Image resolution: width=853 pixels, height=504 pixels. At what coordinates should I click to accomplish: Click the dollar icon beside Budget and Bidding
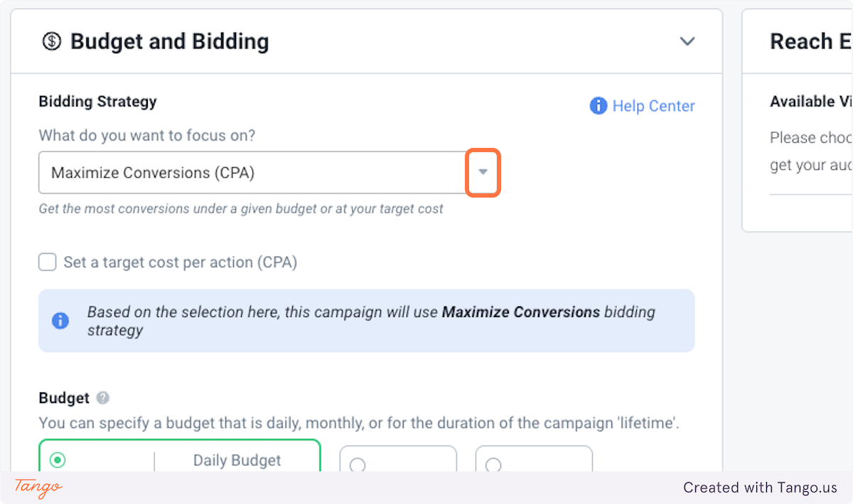pyautogui.click(x=52, y=41)
